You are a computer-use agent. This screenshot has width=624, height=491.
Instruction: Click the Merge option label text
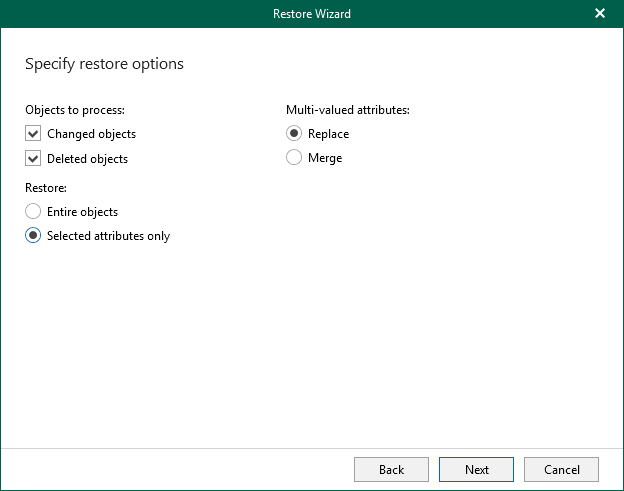click(325, 158)
